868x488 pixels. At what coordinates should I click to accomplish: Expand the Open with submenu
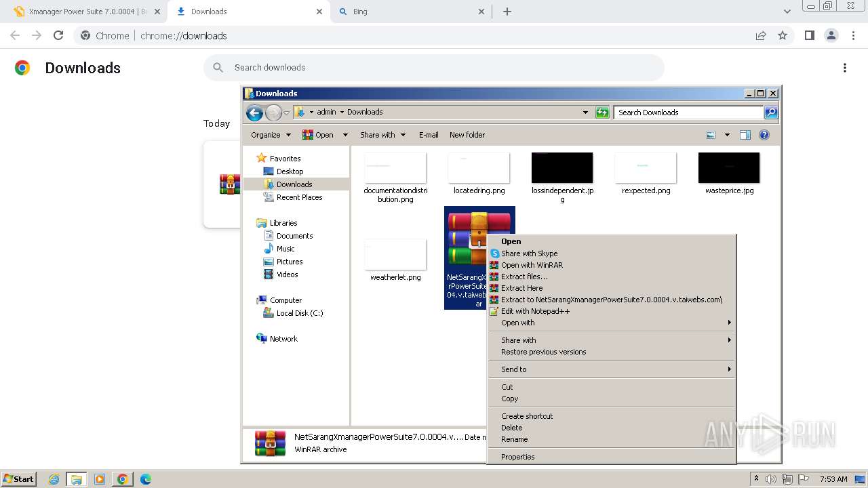click(x=612, y=323)
